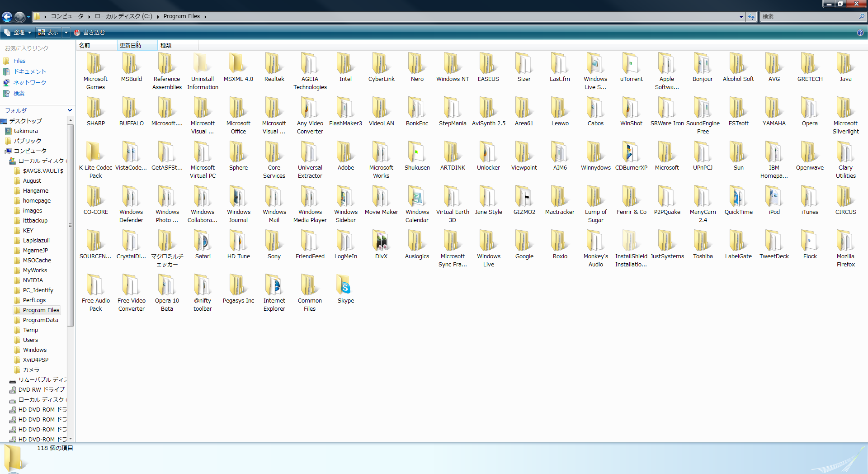Open the 表示 (Views) dropdown arrow
Viewport: 868px width, 474px height.
(66, 33)
